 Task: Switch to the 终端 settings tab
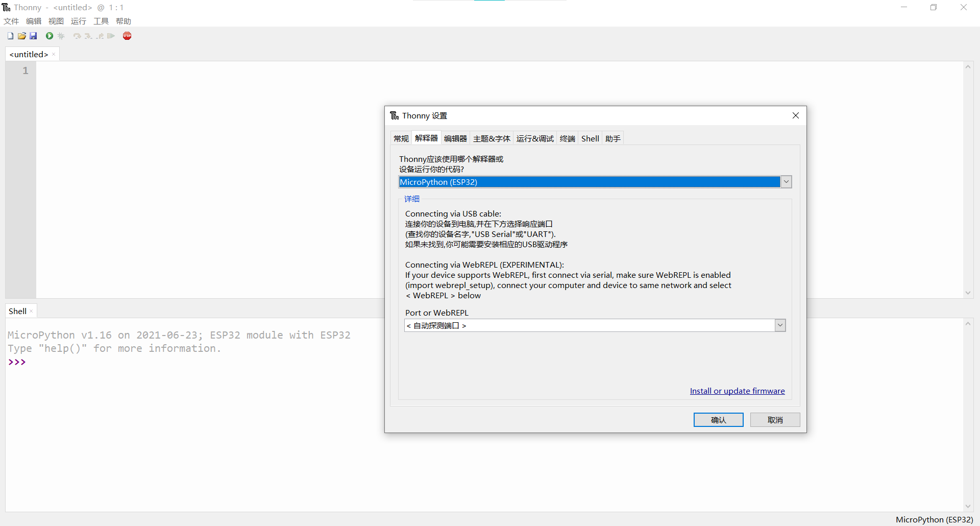(x=567, y=138)
